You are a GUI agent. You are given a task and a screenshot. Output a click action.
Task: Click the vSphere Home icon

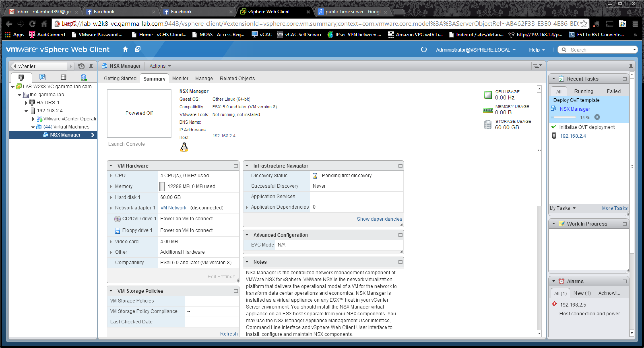[x=125, y=50]
